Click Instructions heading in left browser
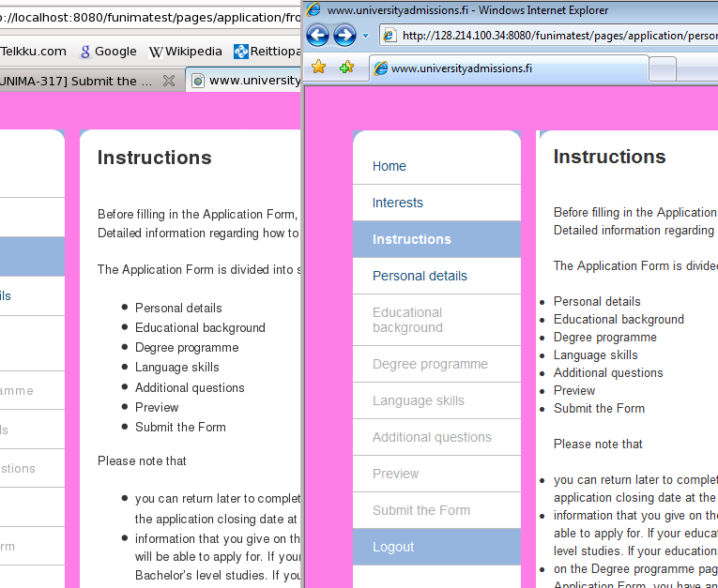Screen dimensions: 718x588 click(x=154, y=158)
